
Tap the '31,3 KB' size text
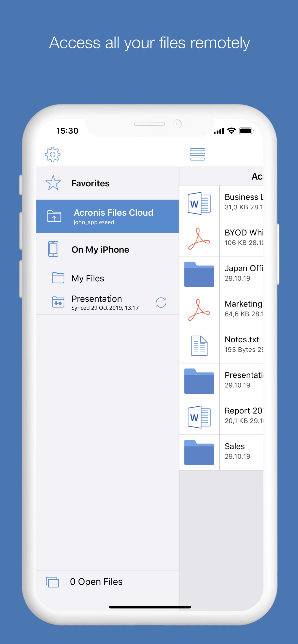(236, 207)
